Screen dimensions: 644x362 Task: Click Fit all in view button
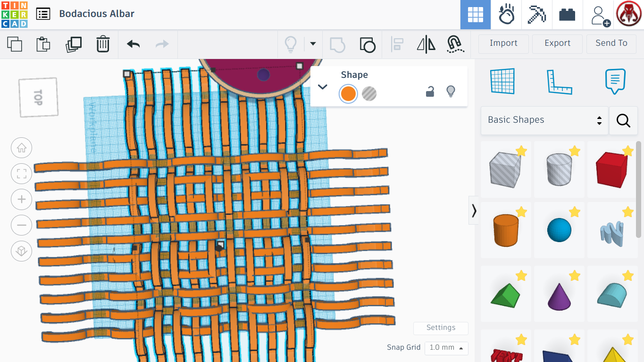[21, 174]
